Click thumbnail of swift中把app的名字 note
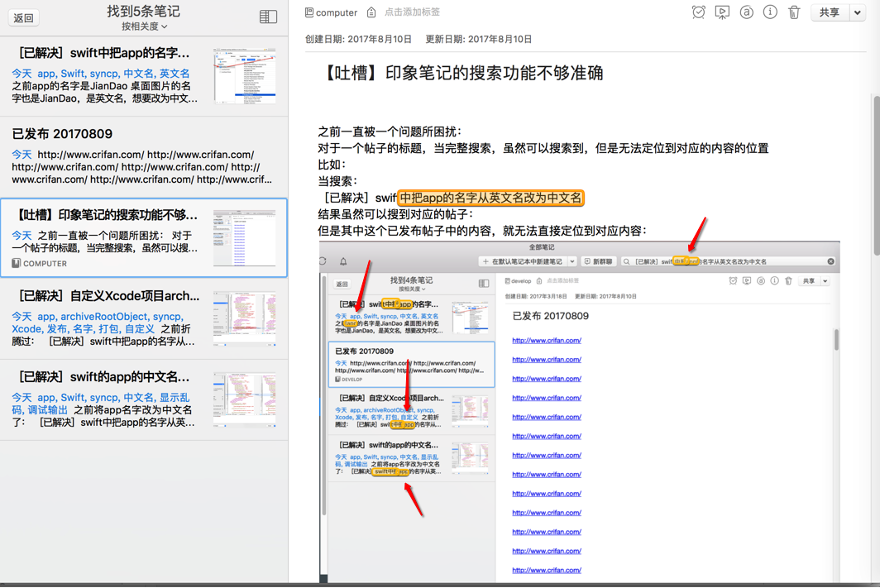The image size is (880, 588). [245, 76]
